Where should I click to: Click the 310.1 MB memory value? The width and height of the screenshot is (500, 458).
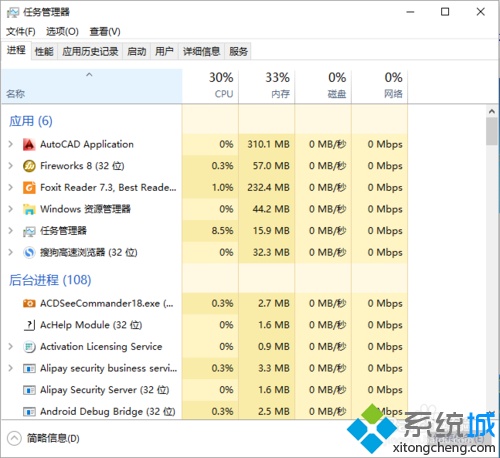point(268,144)
